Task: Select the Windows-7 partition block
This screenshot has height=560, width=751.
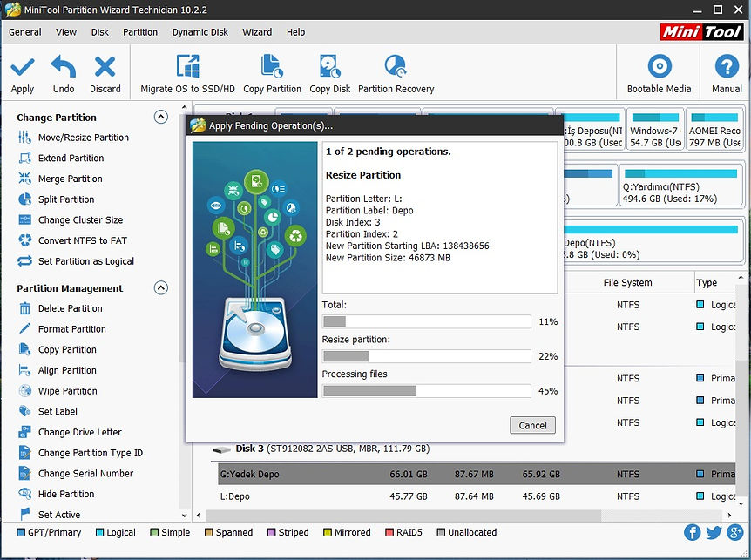Action: 655,129
